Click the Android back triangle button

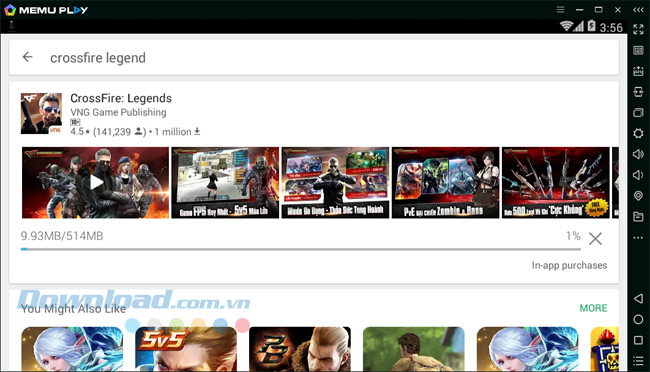click(x=638, y=298)
